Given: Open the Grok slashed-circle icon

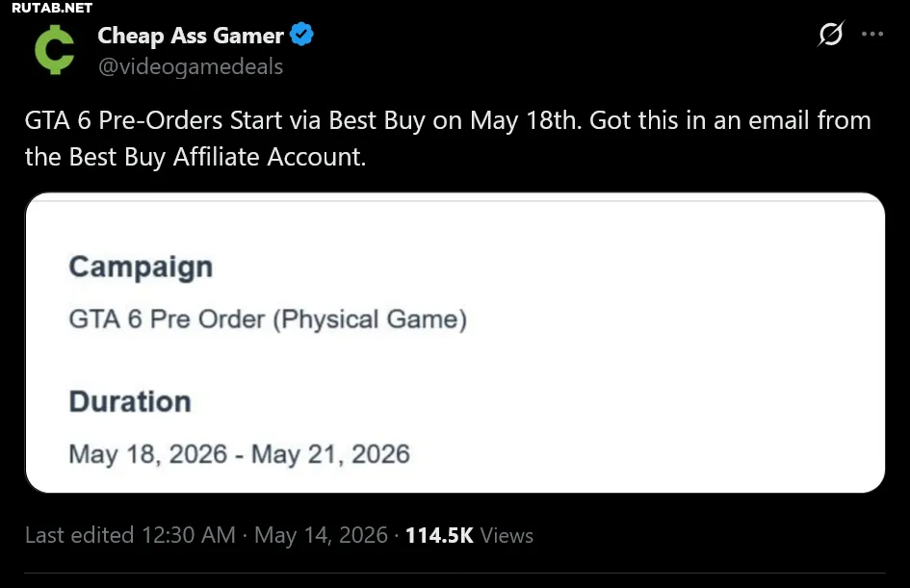Looking at the screenshot, I should (x=830, y=34).
